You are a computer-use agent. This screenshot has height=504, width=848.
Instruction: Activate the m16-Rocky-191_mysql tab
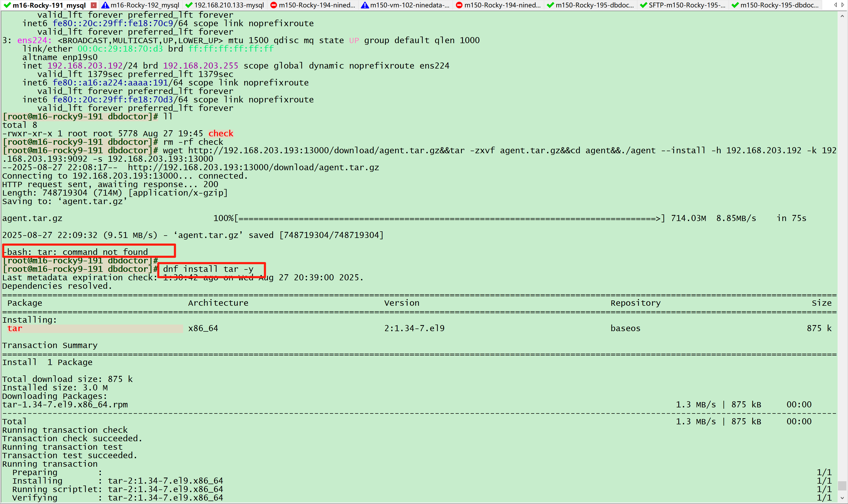[45, 5]
